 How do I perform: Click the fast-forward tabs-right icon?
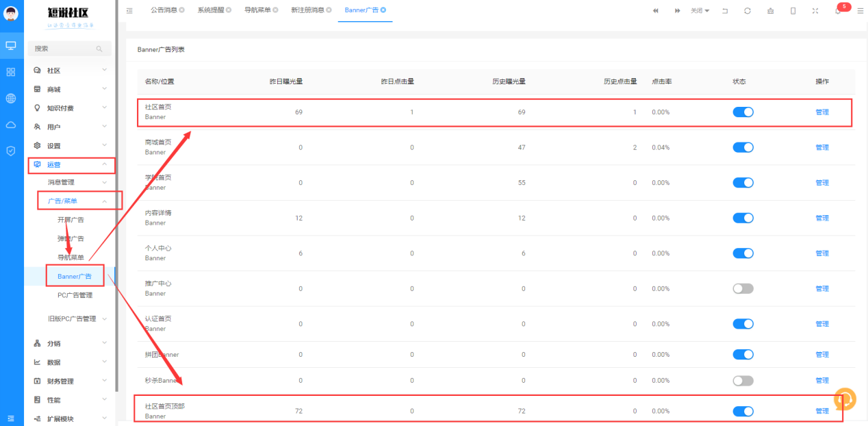(x=677, y=11)
